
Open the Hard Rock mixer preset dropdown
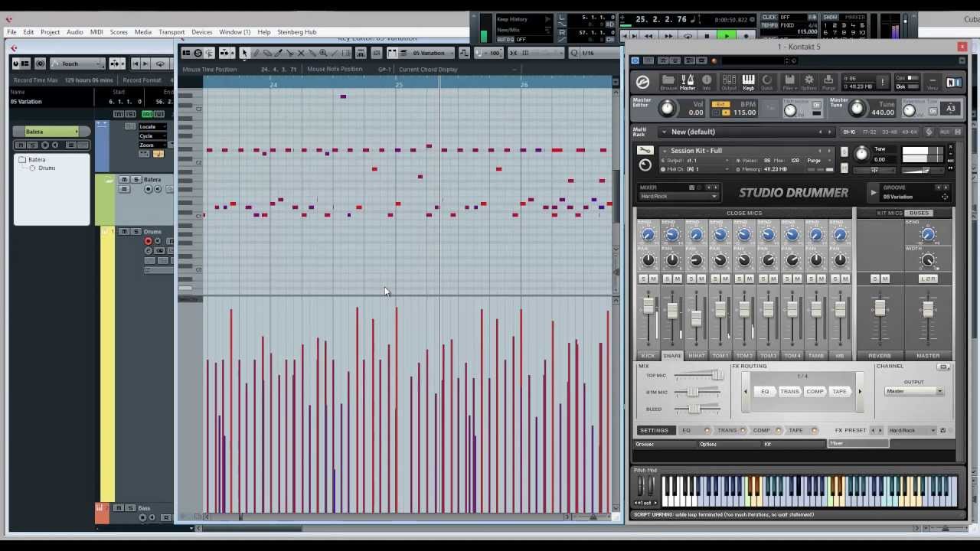tap(678, 197)
